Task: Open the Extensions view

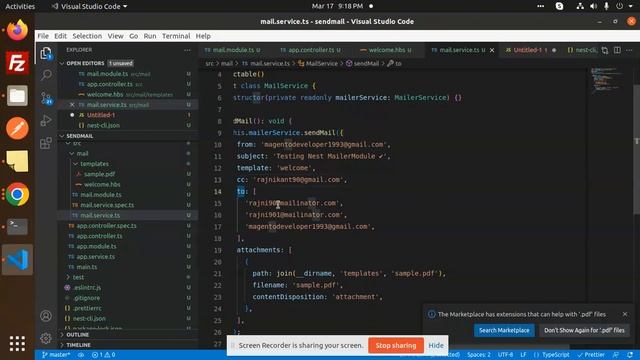Action: [46, 143]
